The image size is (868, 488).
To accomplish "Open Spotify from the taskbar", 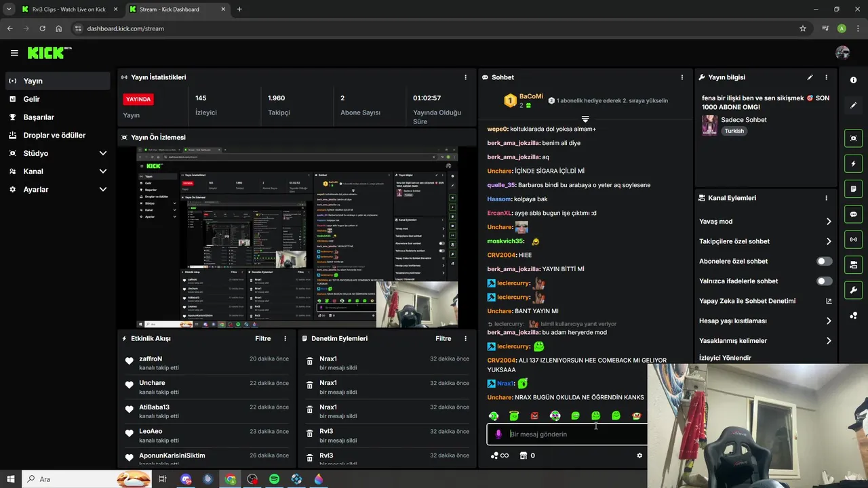I will pyautogui.click(x=274, y=479).
